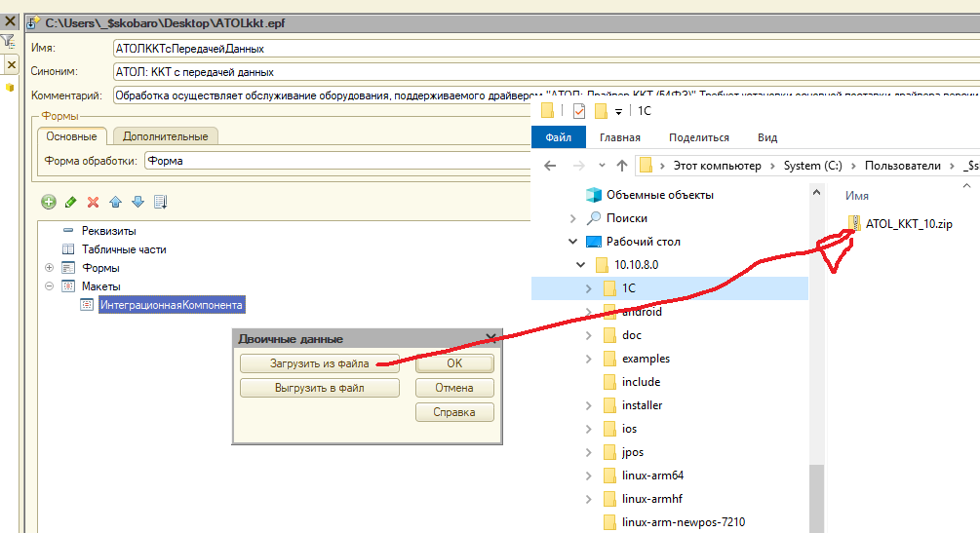This screenshot has width=980, height=533.
Task: Click the Справка button
Action: pos(454,412)
